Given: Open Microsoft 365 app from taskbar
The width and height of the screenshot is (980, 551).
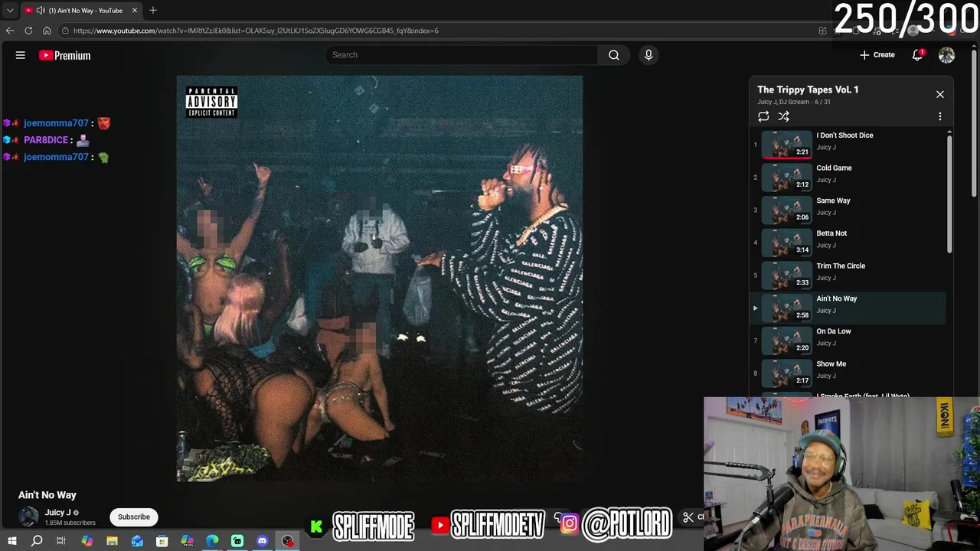Looking at the screenshot, I should coord(188,541).
